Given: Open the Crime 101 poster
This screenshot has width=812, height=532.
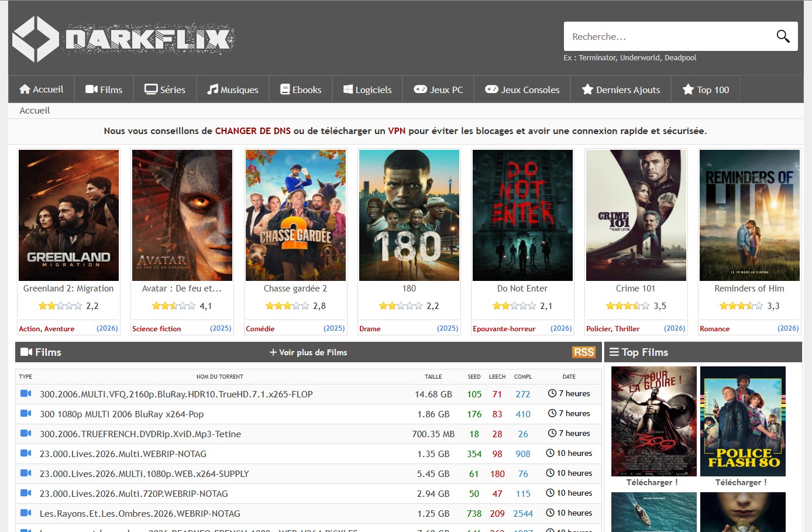Looking at the screenshot, I should pyautogui.click(x=636, y=215).
